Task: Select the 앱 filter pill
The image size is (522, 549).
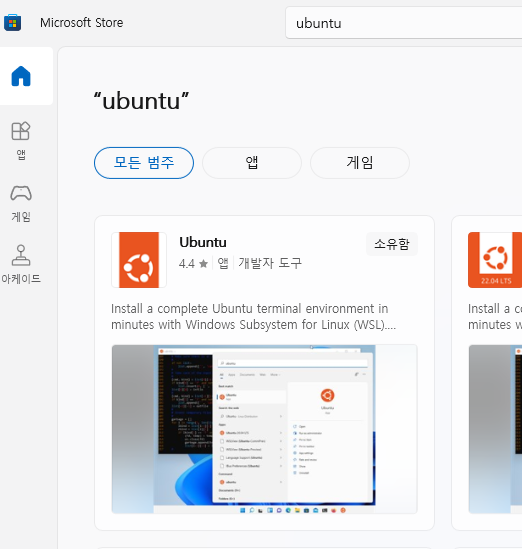Action: [x=252, y=163]
